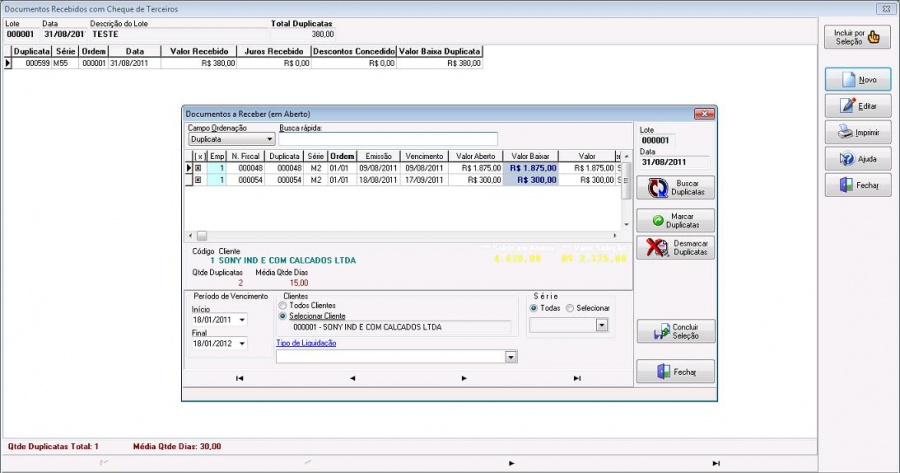Go to last record in main window navigator

pos(716,463)
